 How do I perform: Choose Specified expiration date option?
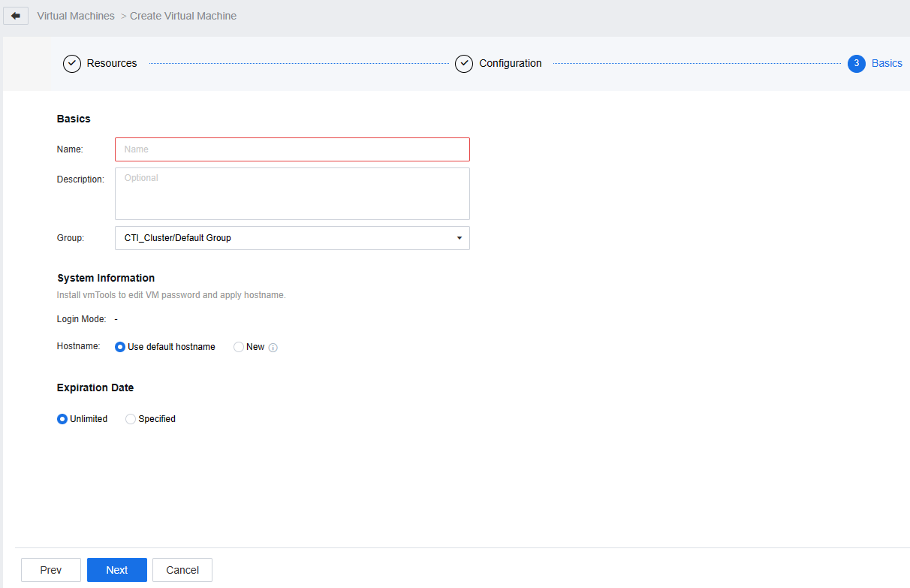pos(131,419)
